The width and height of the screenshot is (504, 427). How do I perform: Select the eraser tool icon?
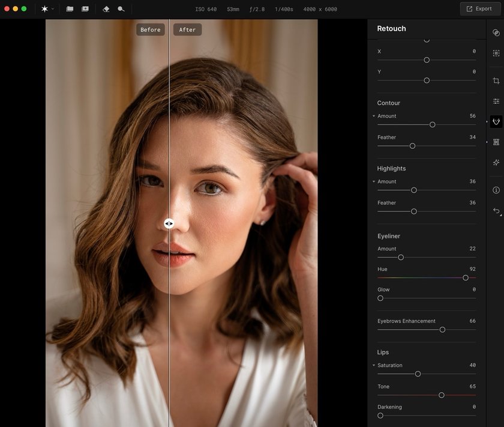pyautogui.click(x=106, y=10)
